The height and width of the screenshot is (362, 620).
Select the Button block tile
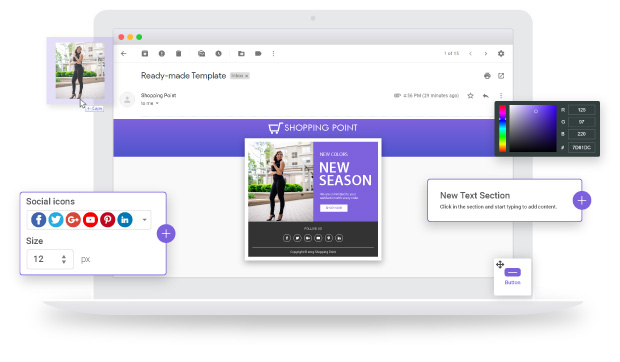tap(512, 277)
